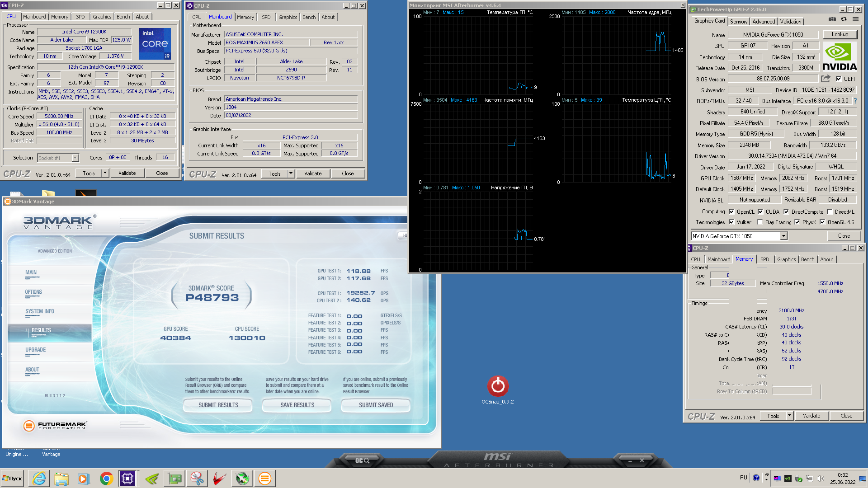Click SUBMIT SAVED button in 3DMark Vantage
This screenshot has height=488, width=868.
pos(376,405)
